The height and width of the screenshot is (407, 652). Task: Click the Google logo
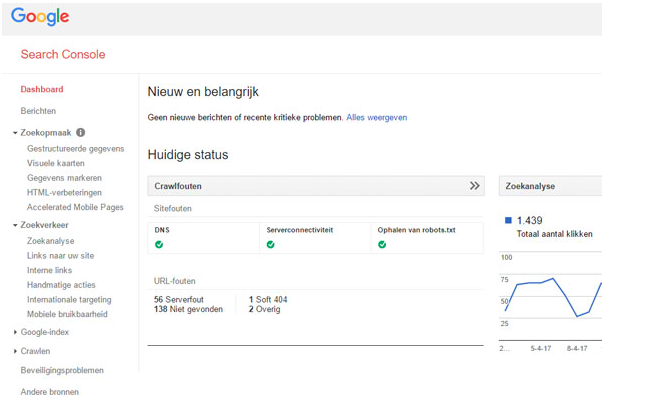[x=40, y=17]
